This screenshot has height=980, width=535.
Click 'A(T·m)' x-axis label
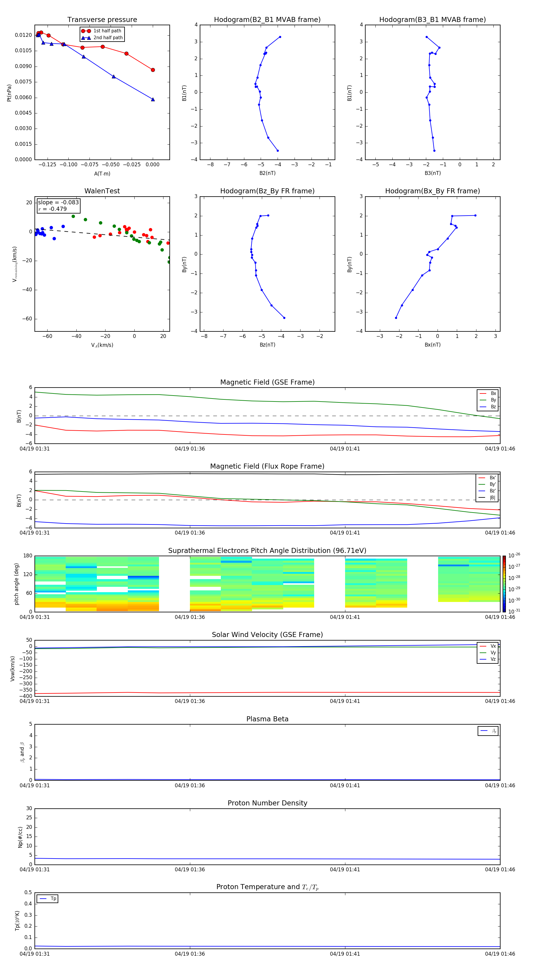tap(102, 174)
